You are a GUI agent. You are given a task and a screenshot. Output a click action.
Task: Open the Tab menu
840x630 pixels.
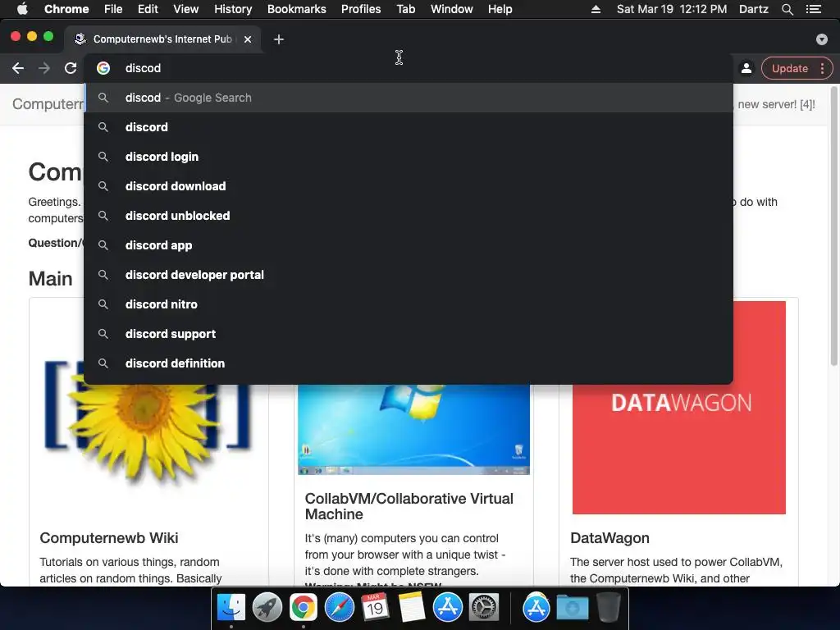[405, 9]
